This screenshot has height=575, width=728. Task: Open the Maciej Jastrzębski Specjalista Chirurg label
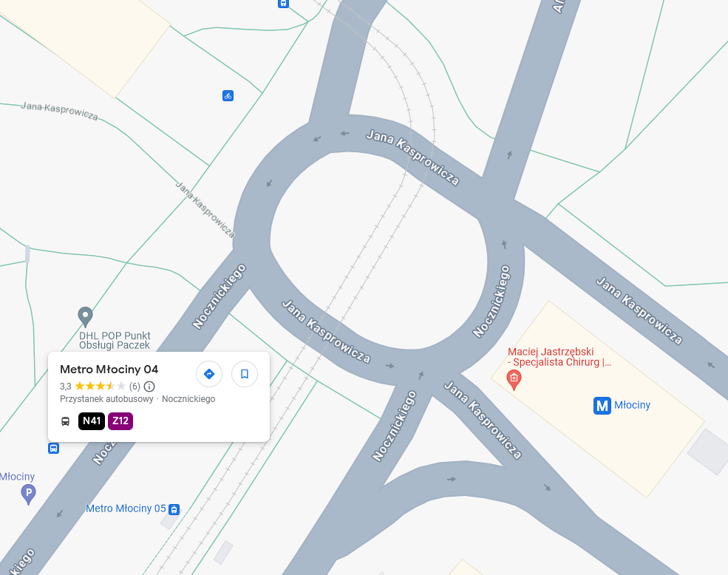click(559, 357)
